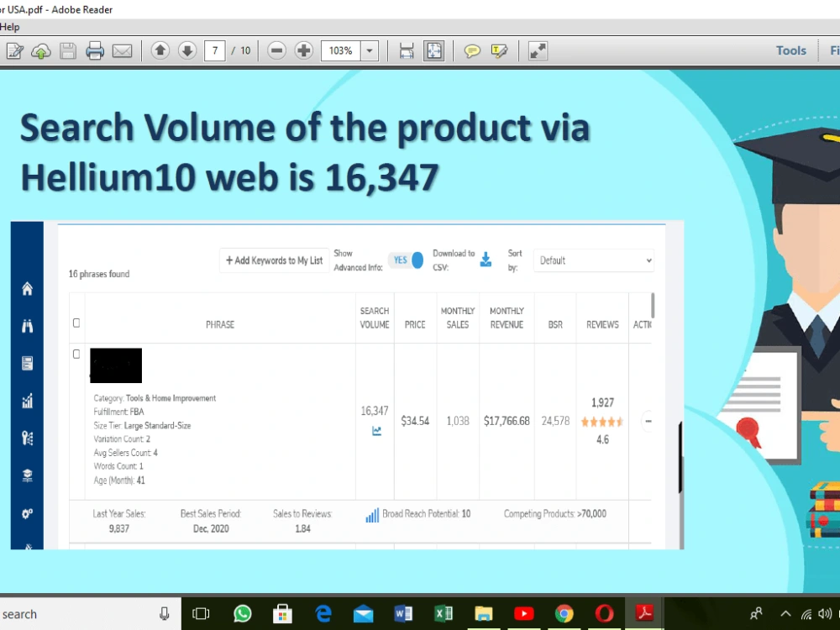This screenshot has width=840, height=630.
Task: Open Excel from the taskbar
Action: click(444, 613)
